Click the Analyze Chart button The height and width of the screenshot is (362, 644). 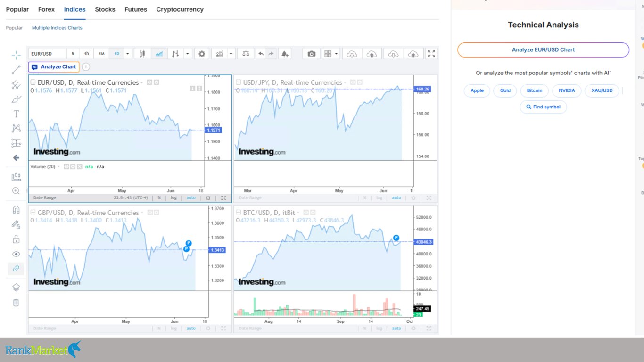(54, 67)
